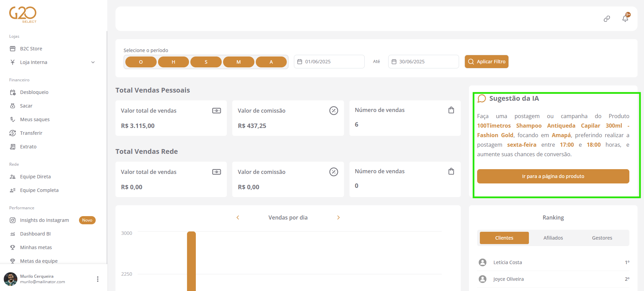Click the banknote icon in Total Vendas Rede
644x291 pixels.
(217, 172)
